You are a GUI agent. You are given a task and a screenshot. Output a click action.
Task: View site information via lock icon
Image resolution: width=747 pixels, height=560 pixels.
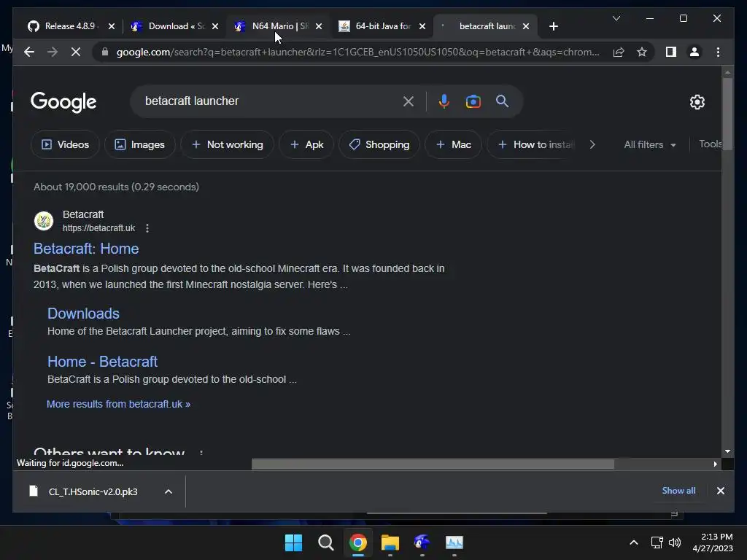click(x=105, y=52)
